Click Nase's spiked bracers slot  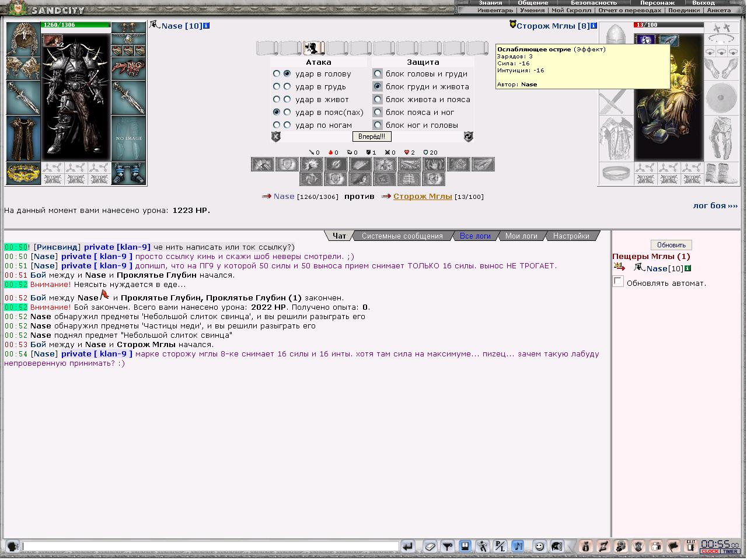(x=23, y=68)
